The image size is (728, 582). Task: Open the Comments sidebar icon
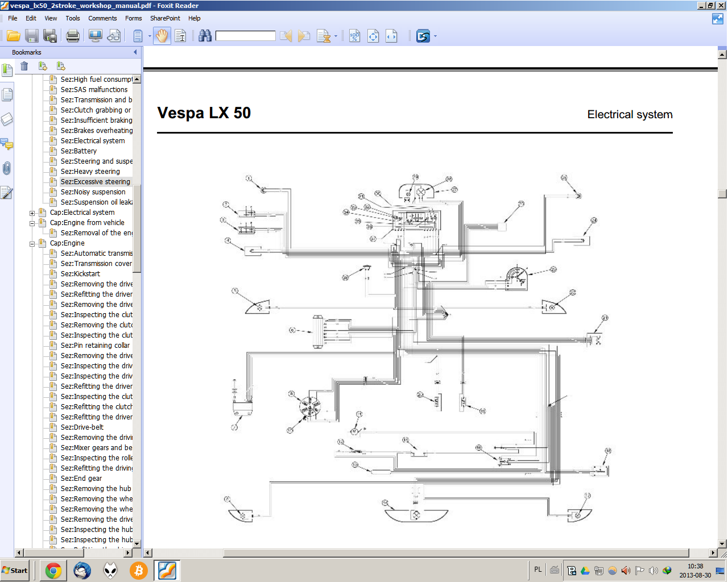click(x=7, y=144)
